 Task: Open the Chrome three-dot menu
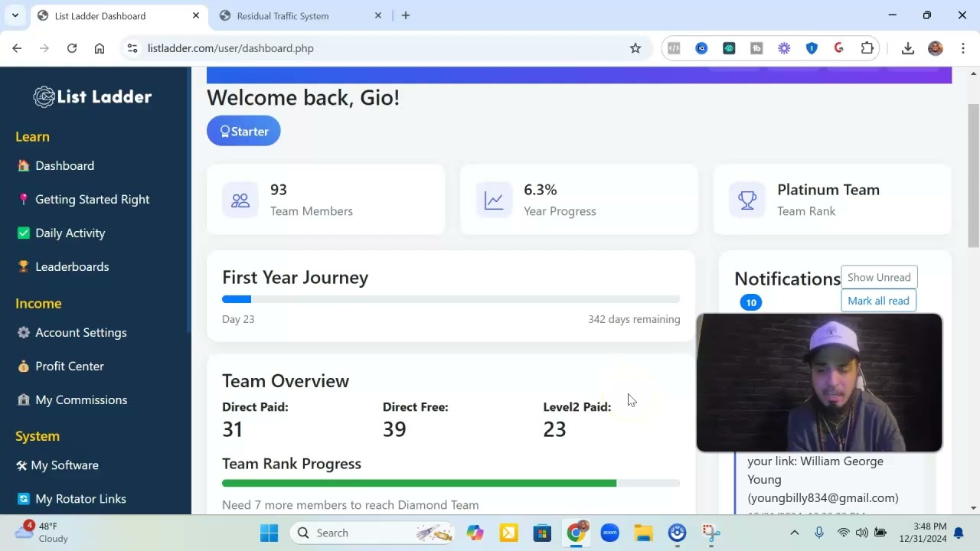(962, 48)
